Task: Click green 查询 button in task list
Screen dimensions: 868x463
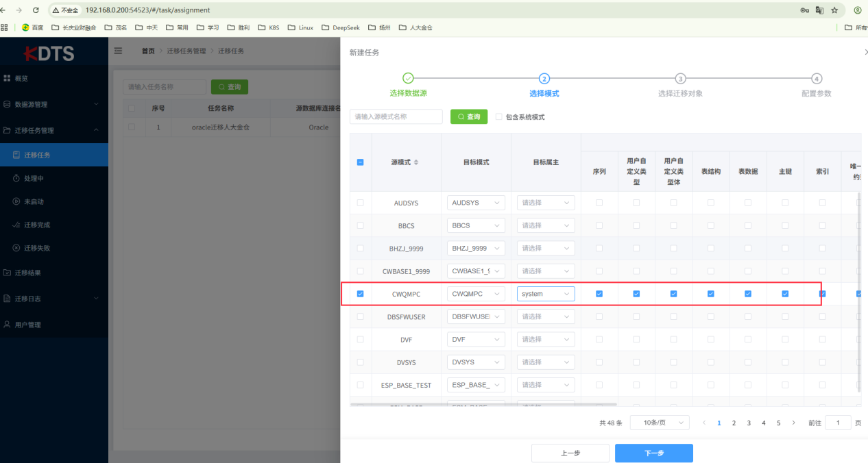Action: click(230, 87)
